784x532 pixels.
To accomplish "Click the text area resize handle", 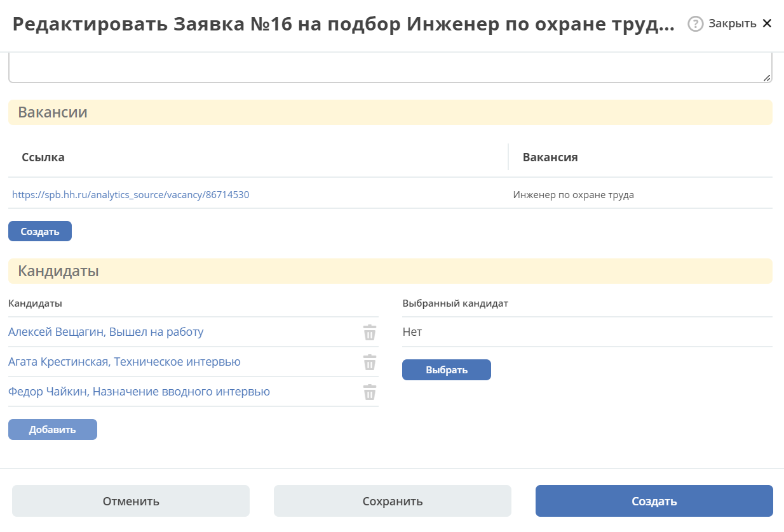I will click(x=767, y=77).
